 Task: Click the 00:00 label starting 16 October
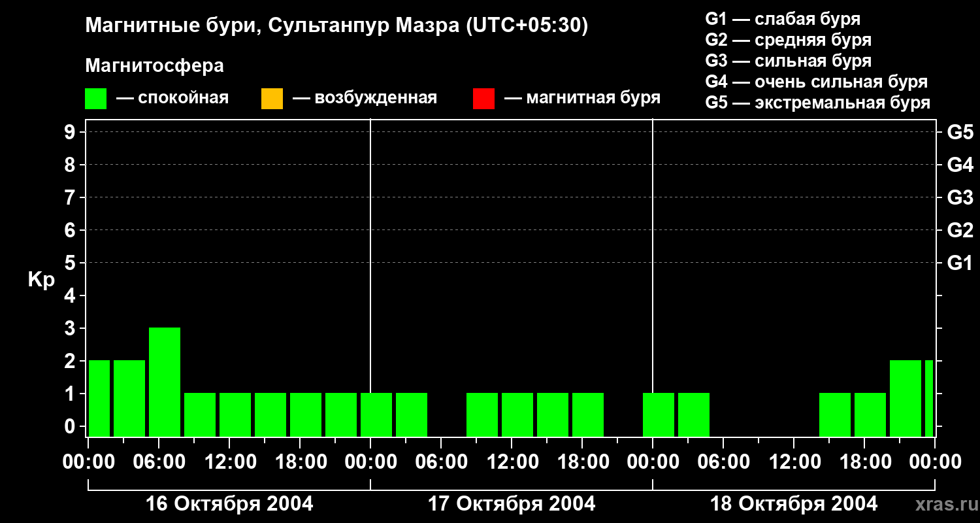[x=88, y=462]
